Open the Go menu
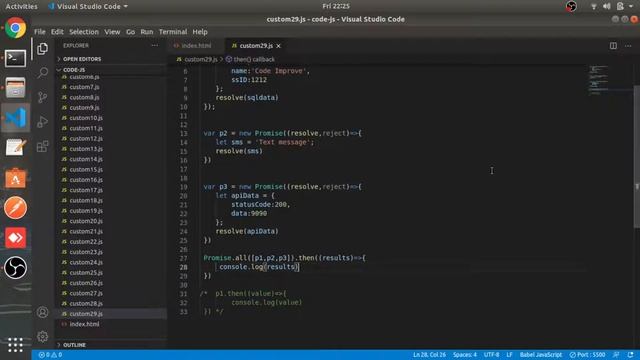 point(130,32)
